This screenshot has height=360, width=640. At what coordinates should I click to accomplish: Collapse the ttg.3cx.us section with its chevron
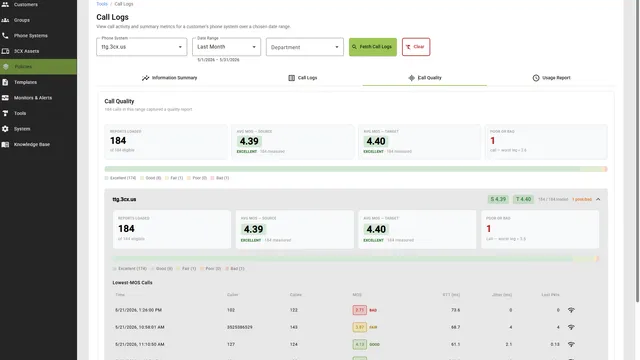click(x=598, y=199)
